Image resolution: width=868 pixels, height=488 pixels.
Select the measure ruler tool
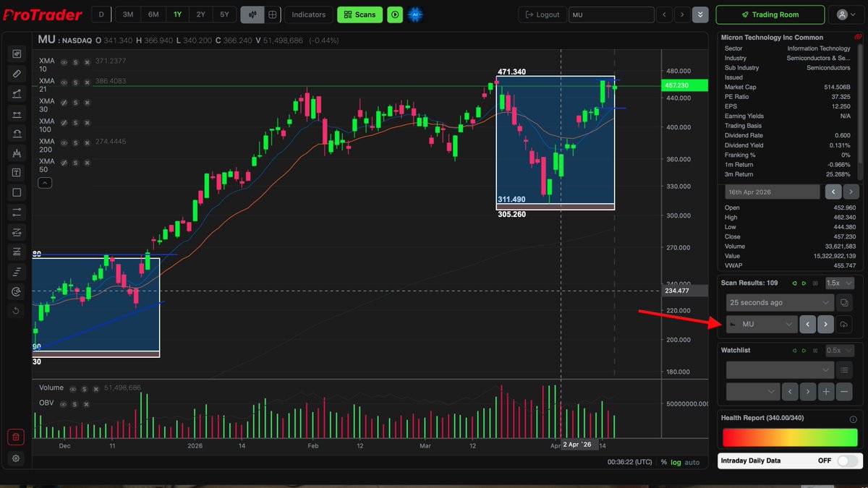tap(16, 73)
